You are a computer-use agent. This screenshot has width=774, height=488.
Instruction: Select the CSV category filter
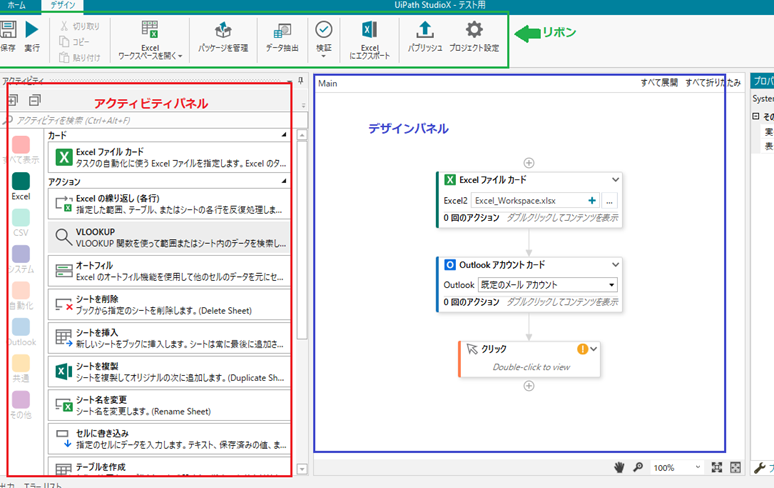pos(21,223)
